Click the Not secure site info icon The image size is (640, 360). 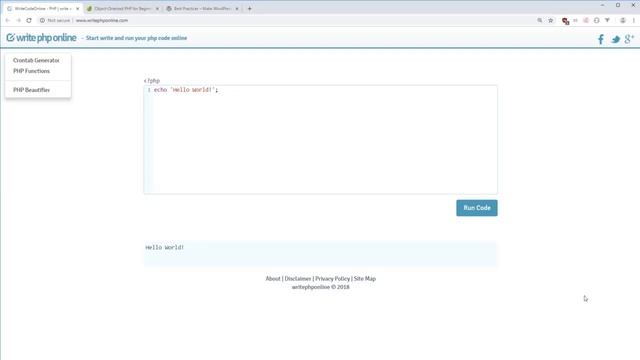42,20
